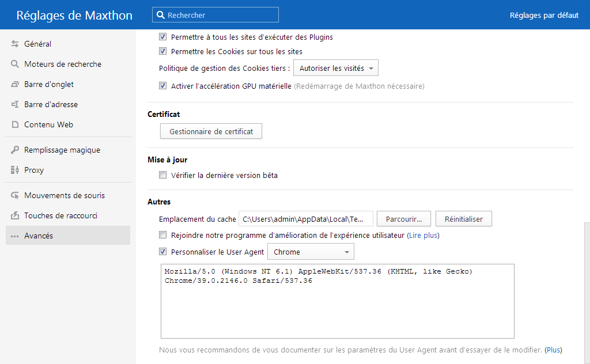Click the Politique de gestion des Cookies tiers label
Viewport: 590px width, 364px height.
click(x=224, y=68)
